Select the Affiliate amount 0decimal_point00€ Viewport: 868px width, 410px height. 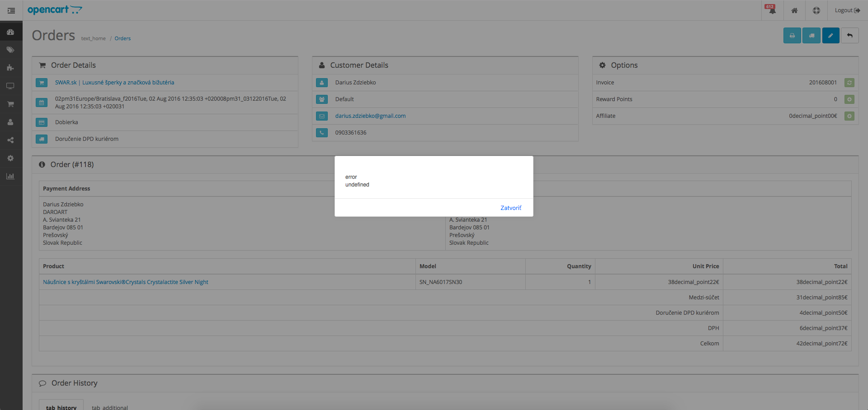(813, 116)
